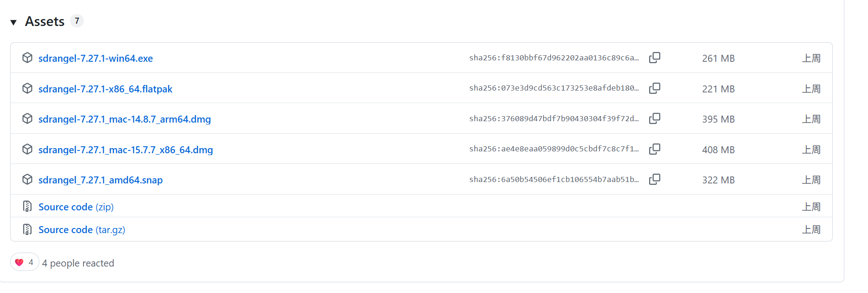
Task: Click package icon beside amd64.snap
Action: point(27,179)
